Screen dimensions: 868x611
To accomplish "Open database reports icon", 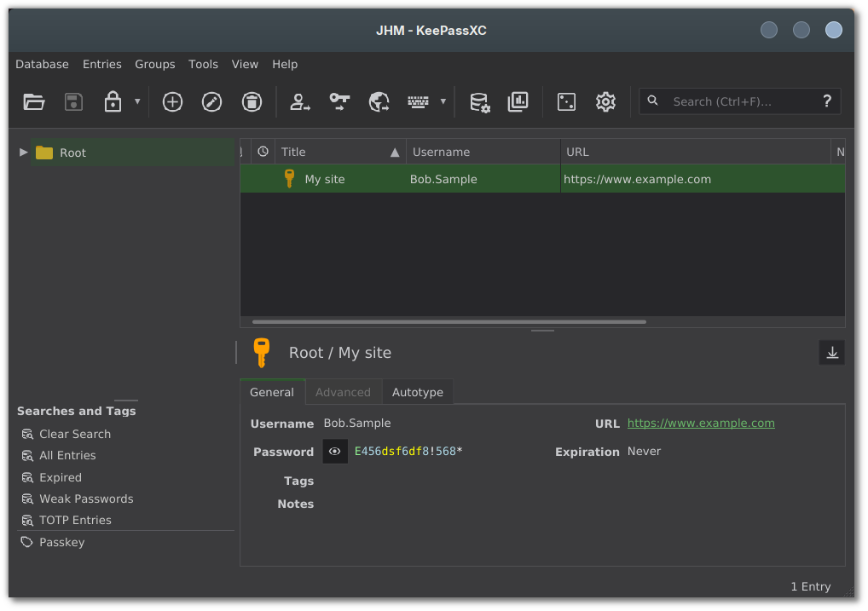I will pos(518,102).
